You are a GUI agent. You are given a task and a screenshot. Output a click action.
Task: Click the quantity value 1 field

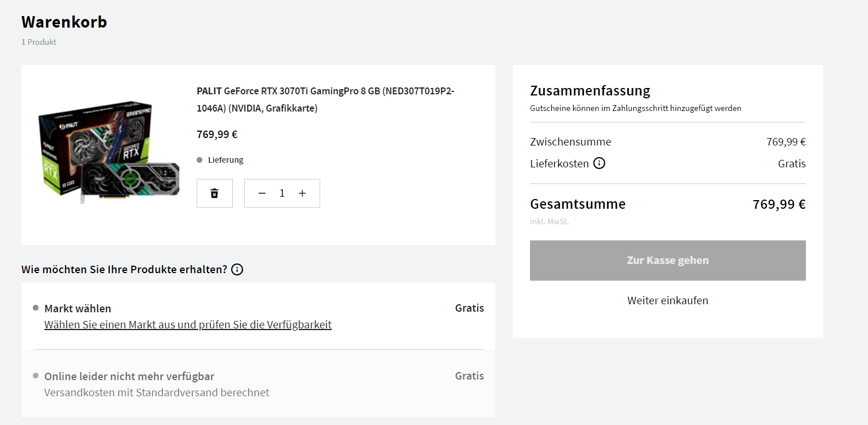(282, 193)
